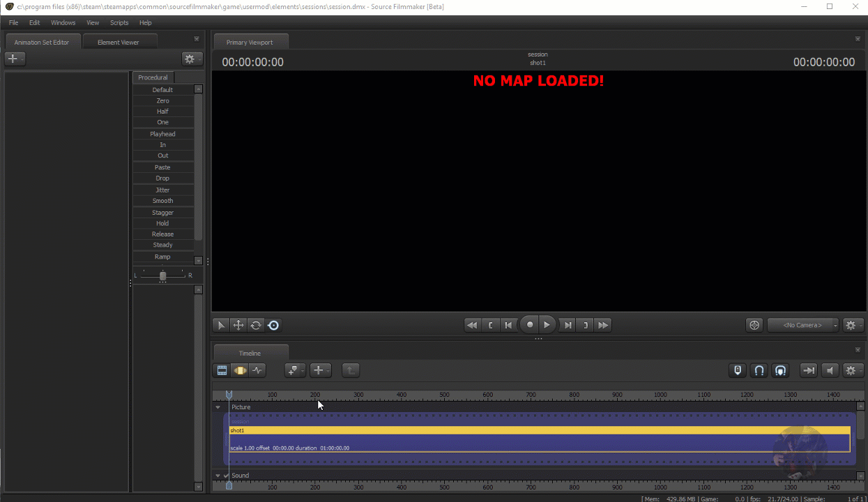Apply the Stagger preset
This screenshot has width=868, height=502.
pyautogui.click(x=162, y=213)
